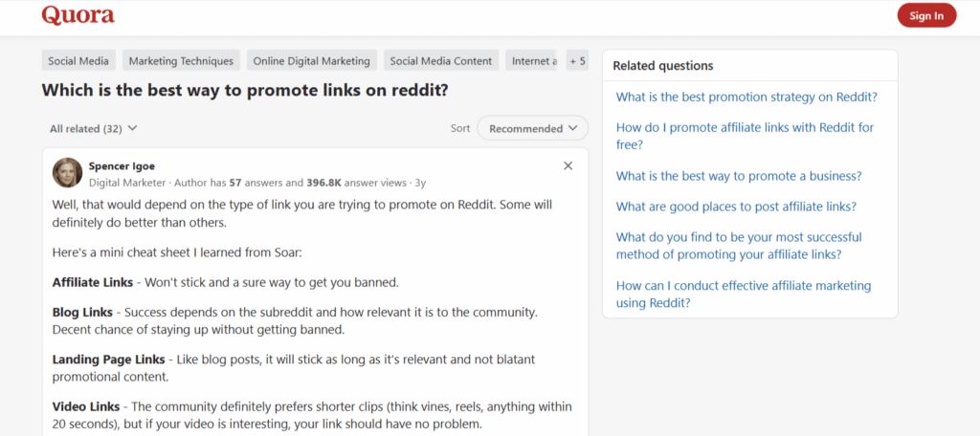Open Spencer Igoe's profile picture
980x436 pixels.
(x=67, y=172)
